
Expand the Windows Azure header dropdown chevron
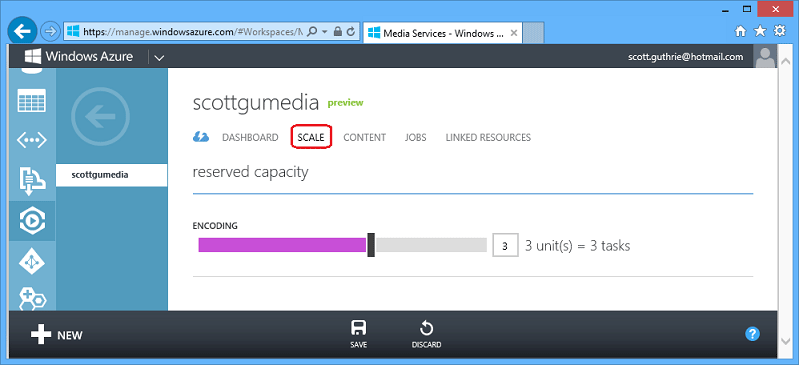click(159, 57)
